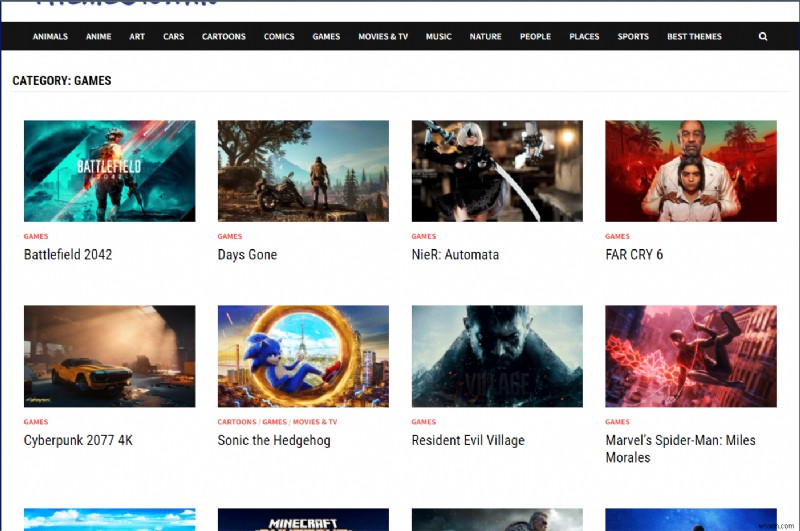This screenshot has width=800, height=531.
Task: Open the FAR CRY 6 thumbnail image
Action: (691, 171)
